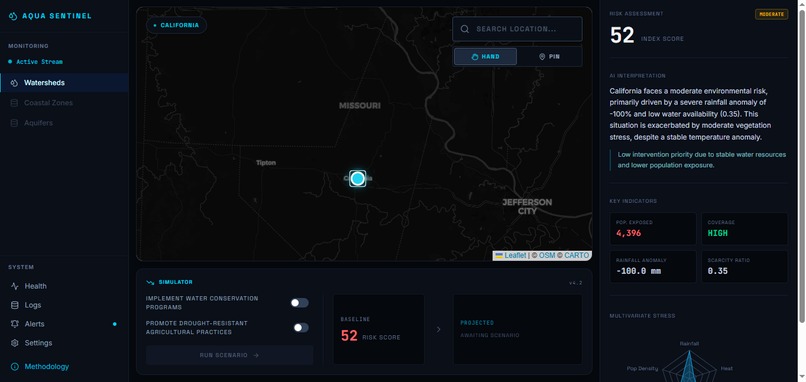Viewport: 806px width, 382px height.
Task: Open the Aquifers section
Action: click(64, 123)
